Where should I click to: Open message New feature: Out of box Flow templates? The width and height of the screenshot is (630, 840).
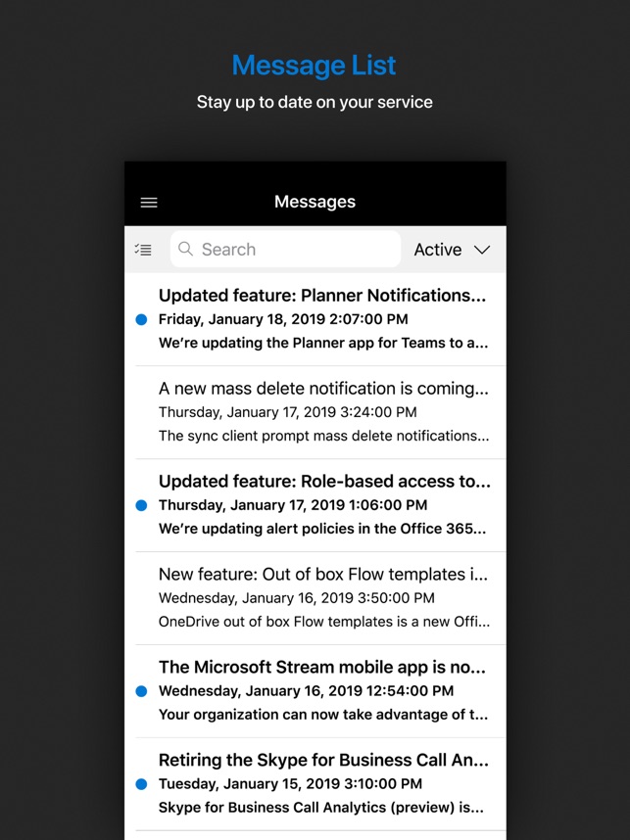click(x=315, y=598)
